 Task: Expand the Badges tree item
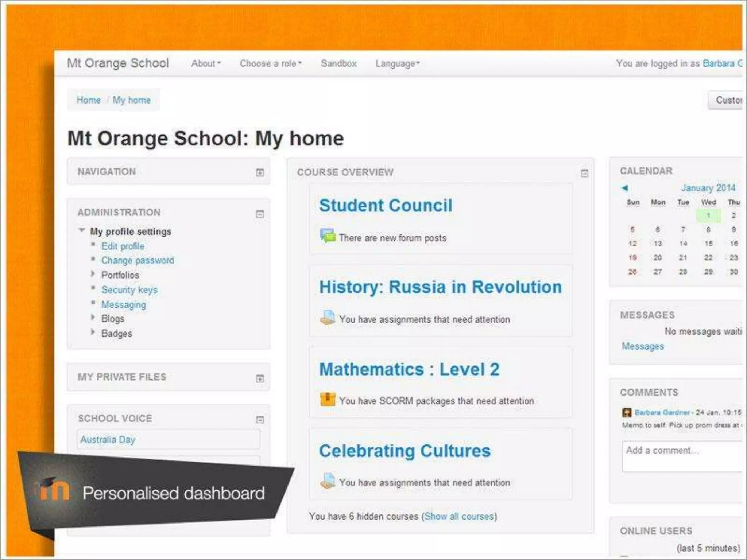[93, 332]
